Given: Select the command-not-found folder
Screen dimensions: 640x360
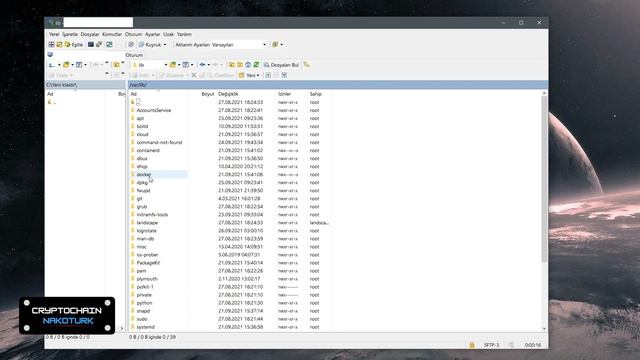Looking at the screenshot, I should point(159,142).
